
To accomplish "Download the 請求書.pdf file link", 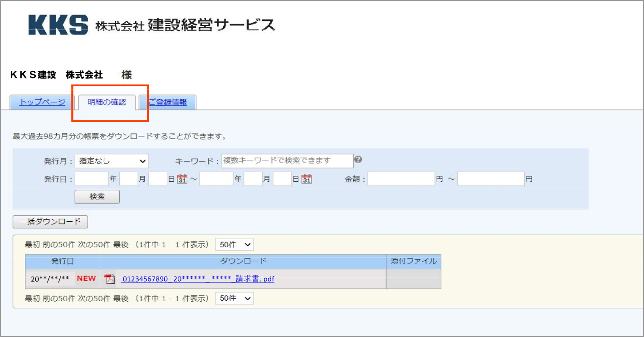I will point(198,279).
